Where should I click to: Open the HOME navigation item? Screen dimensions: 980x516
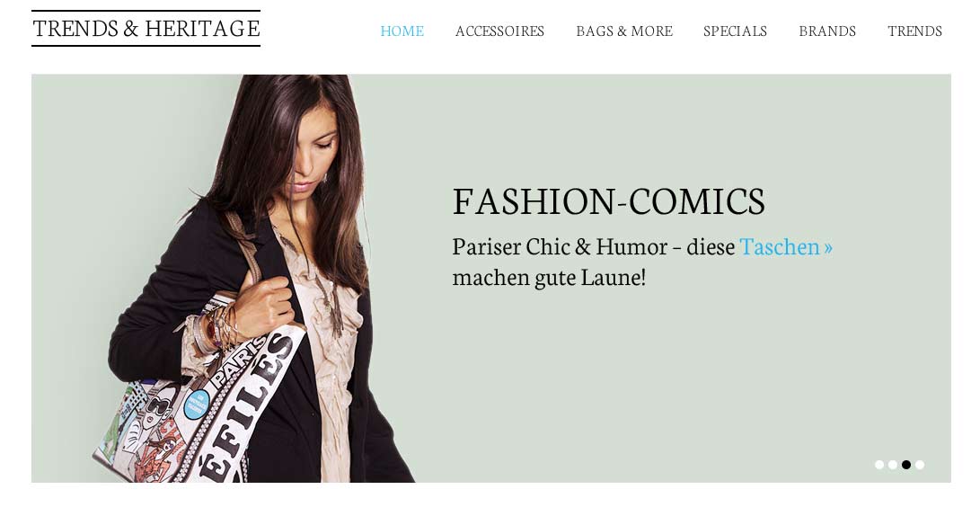point(402,31)
